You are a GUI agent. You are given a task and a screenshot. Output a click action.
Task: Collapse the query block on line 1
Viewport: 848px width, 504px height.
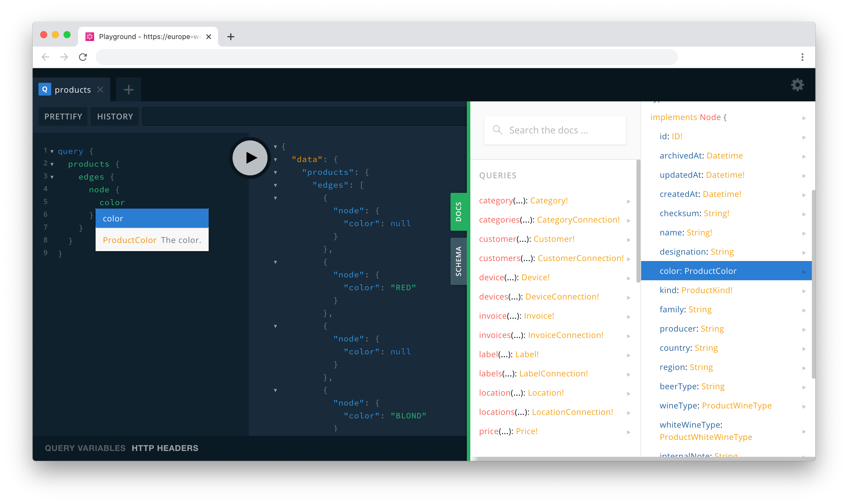point(52,151)
